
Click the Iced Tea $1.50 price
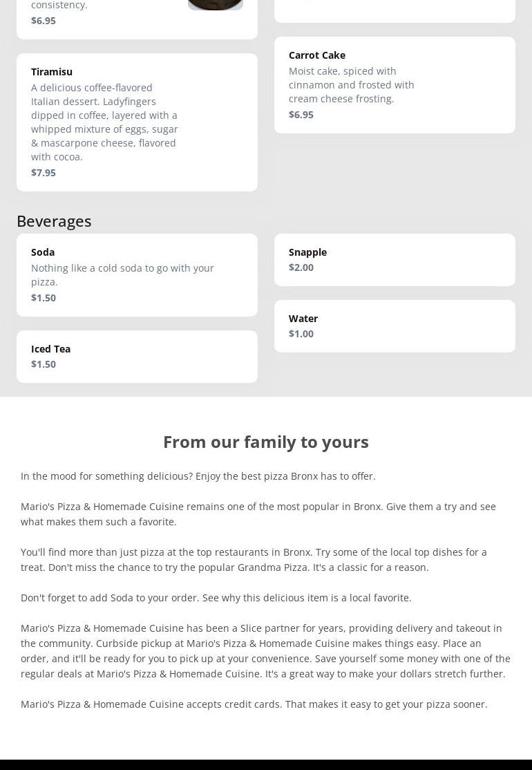44,364
